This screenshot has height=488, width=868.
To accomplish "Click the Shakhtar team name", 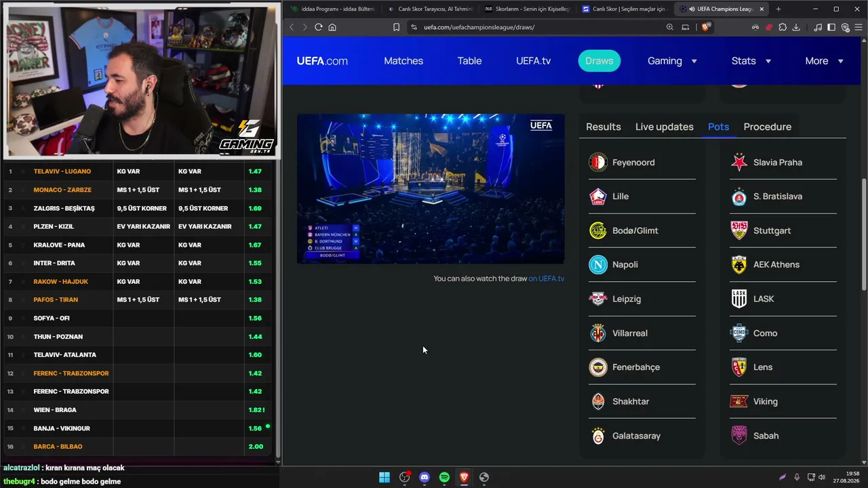I will (631, 401).
